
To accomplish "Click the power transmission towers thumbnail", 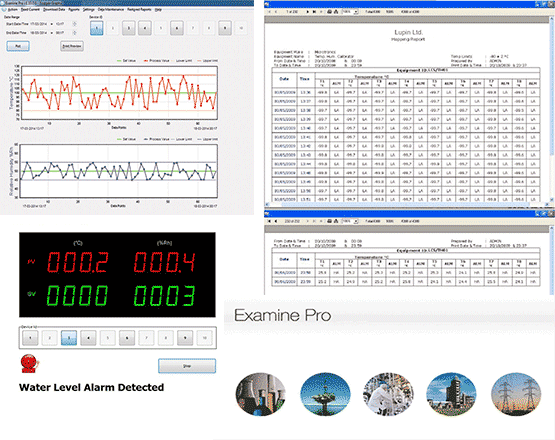I will point(516,394).
